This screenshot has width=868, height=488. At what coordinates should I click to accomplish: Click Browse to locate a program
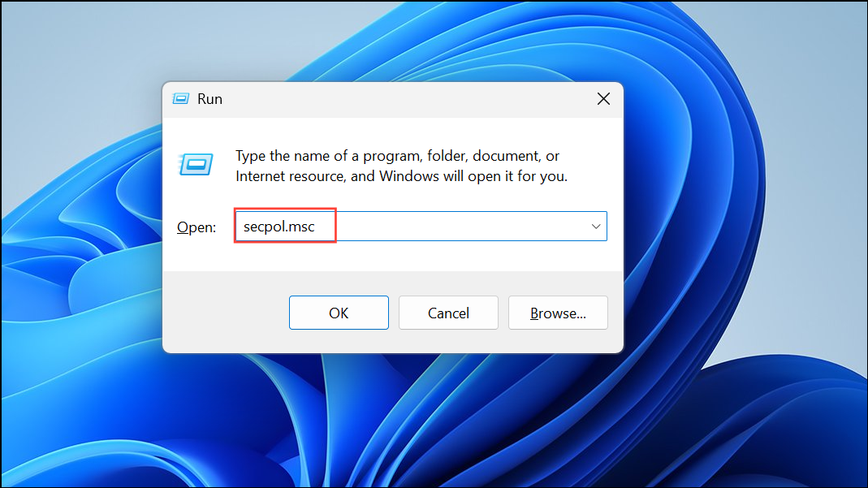558,313
